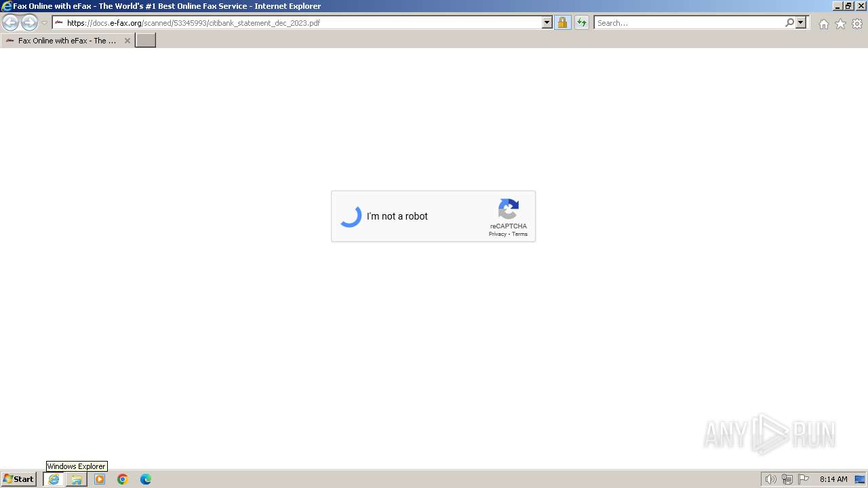Viewport: 868px width, 488px height.
Task: Click the I'm not a robot label
Action: [397, 216]
